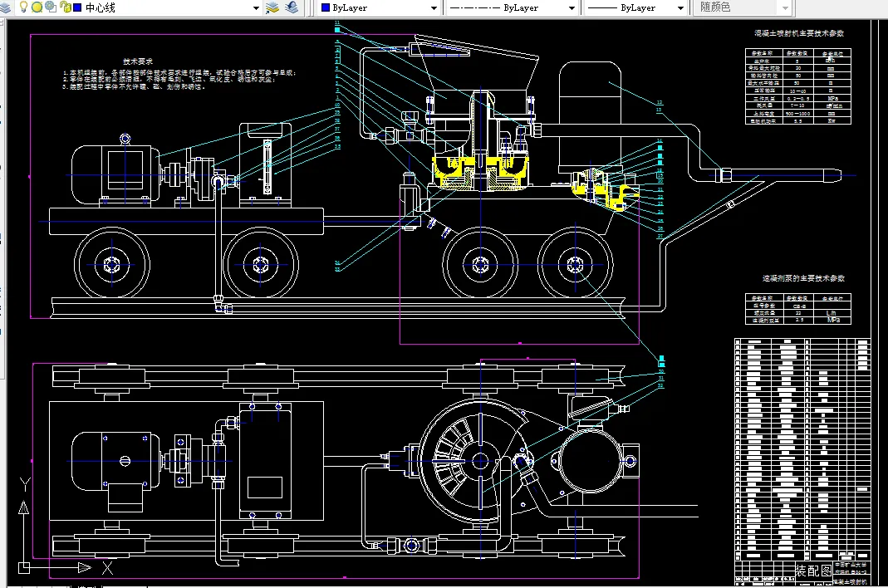Viewport: 888px width, 588px height.
Task: Click the Layer Previous icon
Action: tap(292, 7)
